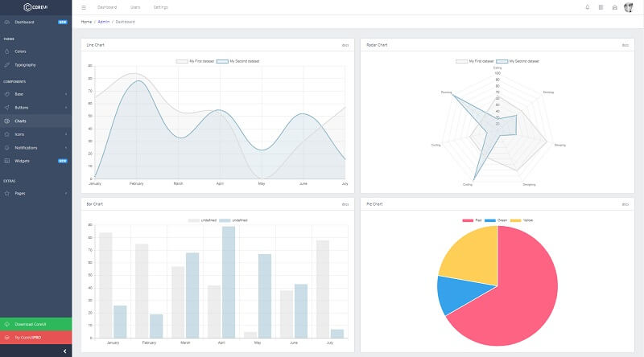Screen dimensions: 644x357
Task: Click the Admin breadcrumb link
Action: point(104,22)
